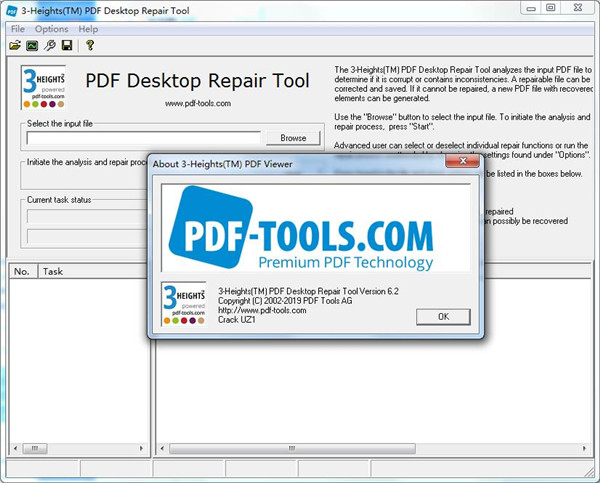Click the No. column header

pyautogui.click(x=23, y=271)
